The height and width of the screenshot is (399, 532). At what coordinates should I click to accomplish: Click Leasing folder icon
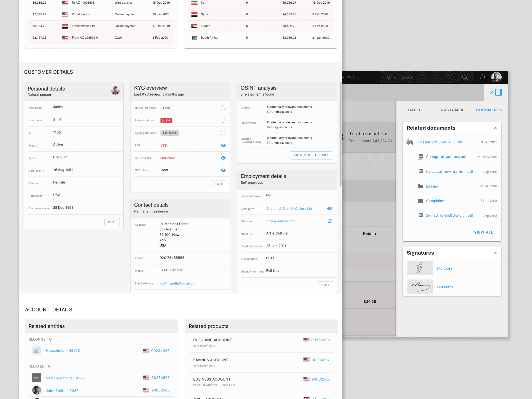click(420, 186)
